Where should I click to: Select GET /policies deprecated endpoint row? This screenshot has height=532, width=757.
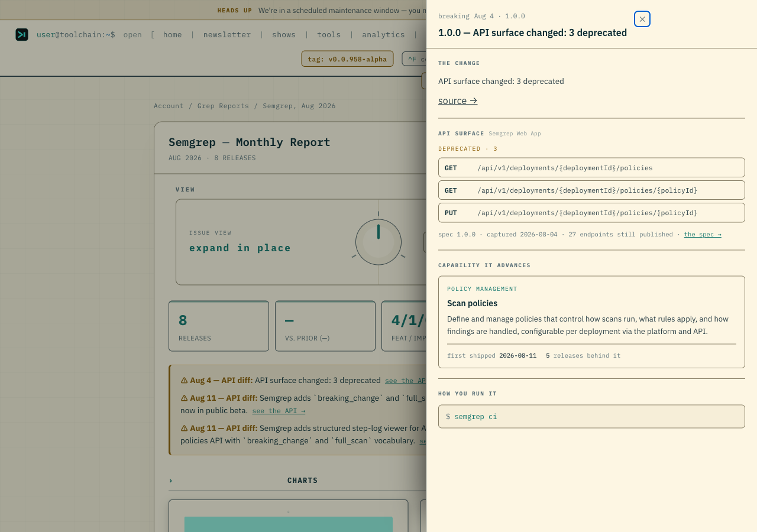[x=591, y=167]
